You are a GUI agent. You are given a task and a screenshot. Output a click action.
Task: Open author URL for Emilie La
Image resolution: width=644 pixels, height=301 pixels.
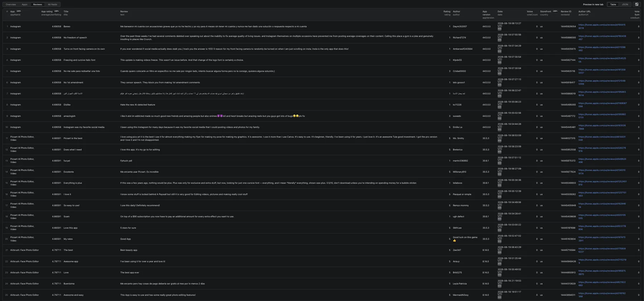coord(602,127)
